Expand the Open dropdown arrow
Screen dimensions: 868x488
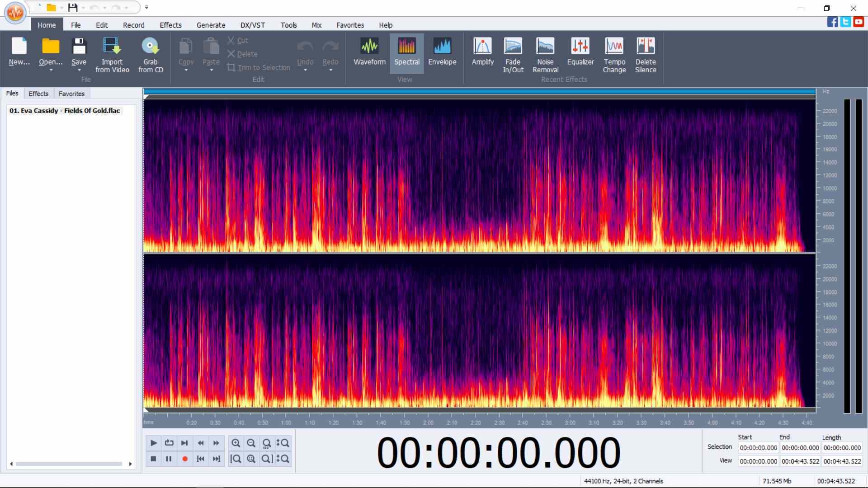click(51, 70)
